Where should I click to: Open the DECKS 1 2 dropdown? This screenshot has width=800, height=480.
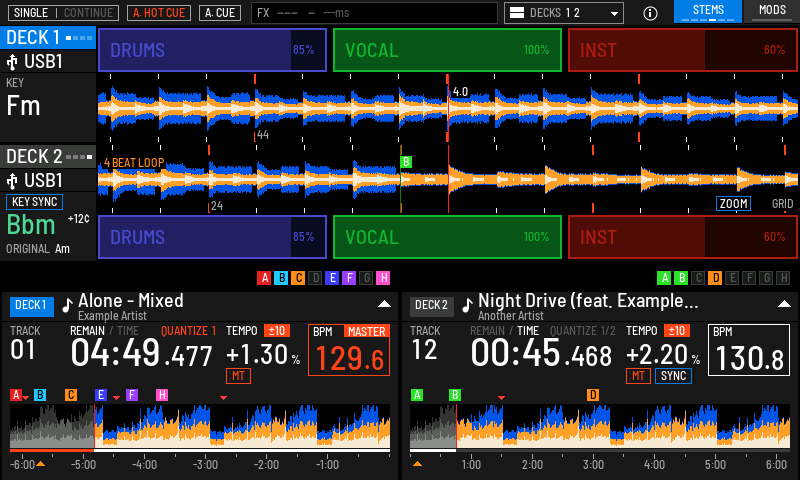point(564,13)
